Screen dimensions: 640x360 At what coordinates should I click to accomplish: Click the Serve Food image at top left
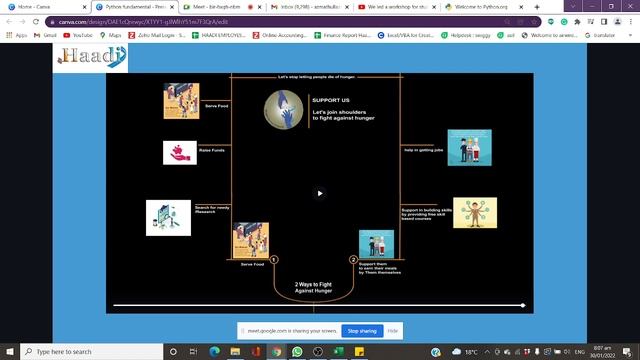click(182, 101)
